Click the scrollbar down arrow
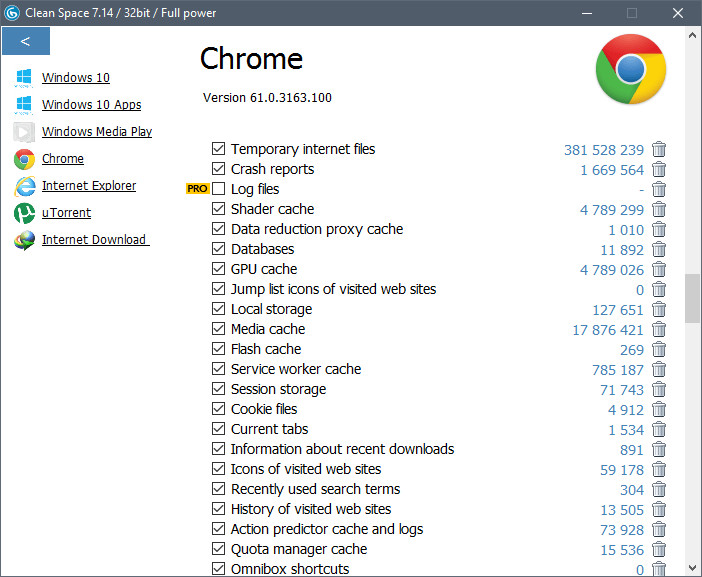 (x=692, y=568)
